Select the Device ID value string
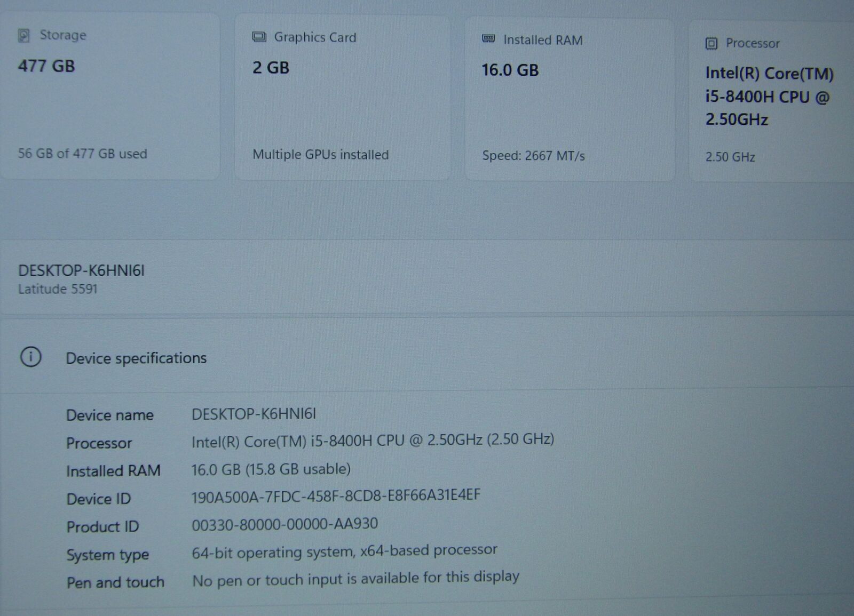Screen dimensions: 854x616 point(336,496)
